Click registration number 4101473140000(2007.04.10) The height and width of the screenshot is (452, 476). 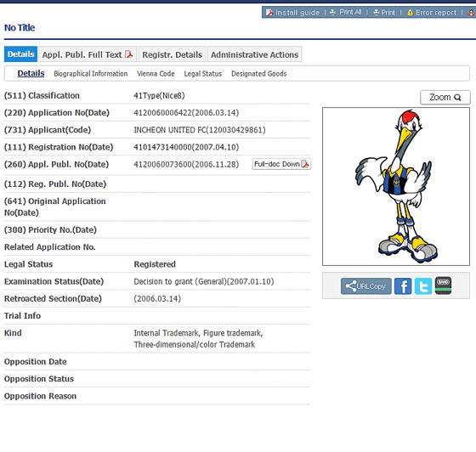pos(186,147)
